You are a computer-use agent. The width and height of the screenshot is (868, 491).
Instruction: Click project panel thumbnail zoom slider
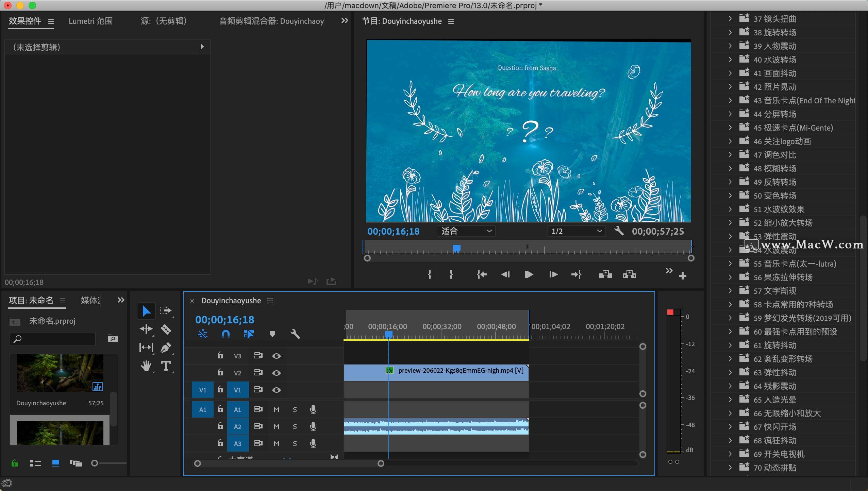click(x=95, y=463)
